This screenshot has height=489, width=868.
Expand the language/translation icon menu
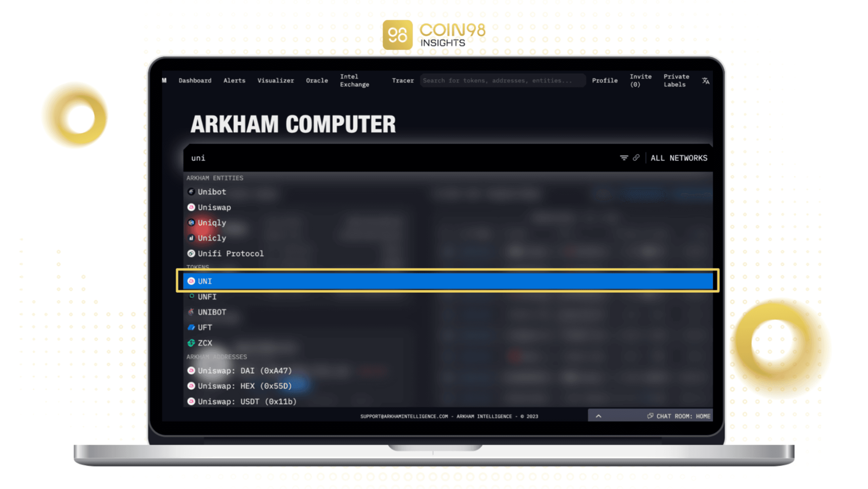[x=706, y=80]
